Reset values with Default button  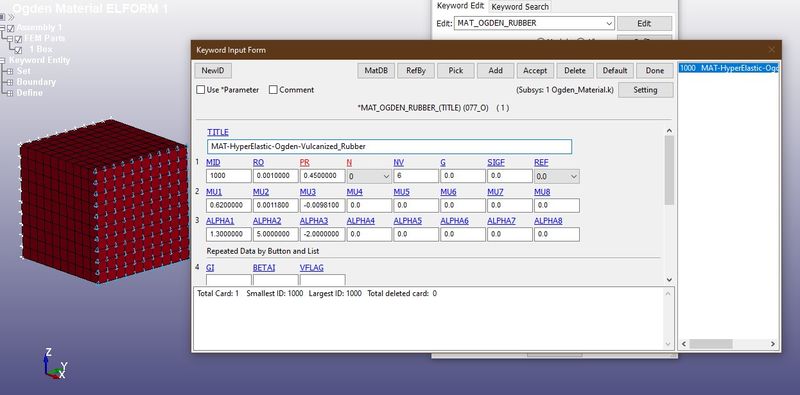615,70
